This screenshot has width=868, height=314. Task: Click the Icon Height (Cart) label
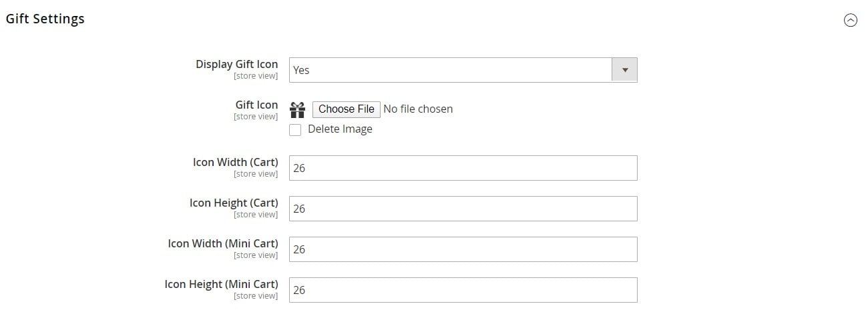(x=234, y=203)
